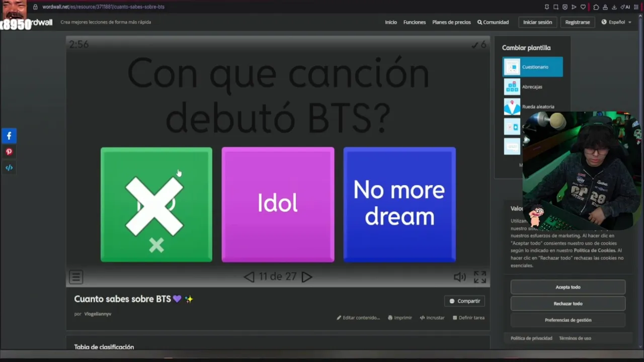644x362 pixels.
Task: Click the Imprimir link
Action: coord(400,318)
